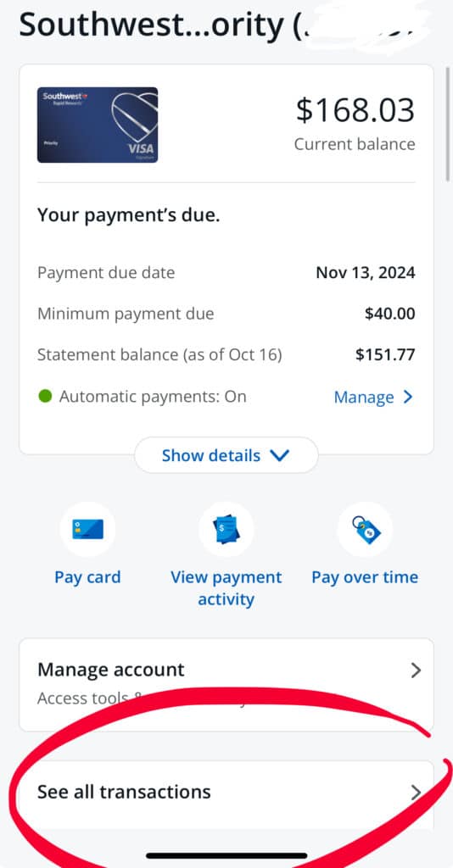Tap the Pay over time price tag icon
This screenshot has width=453, height=868.
click(x=365, y=529)
